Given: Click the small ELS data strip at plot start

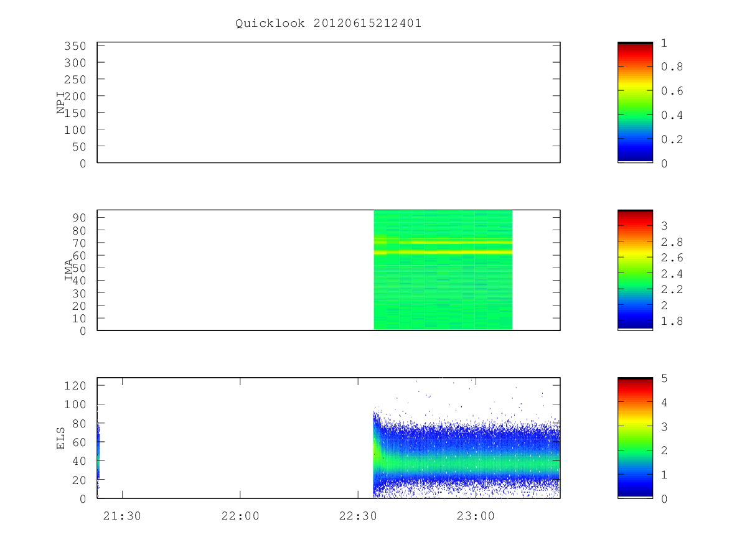Looking at the screenshot, I should tap(98, 455).
